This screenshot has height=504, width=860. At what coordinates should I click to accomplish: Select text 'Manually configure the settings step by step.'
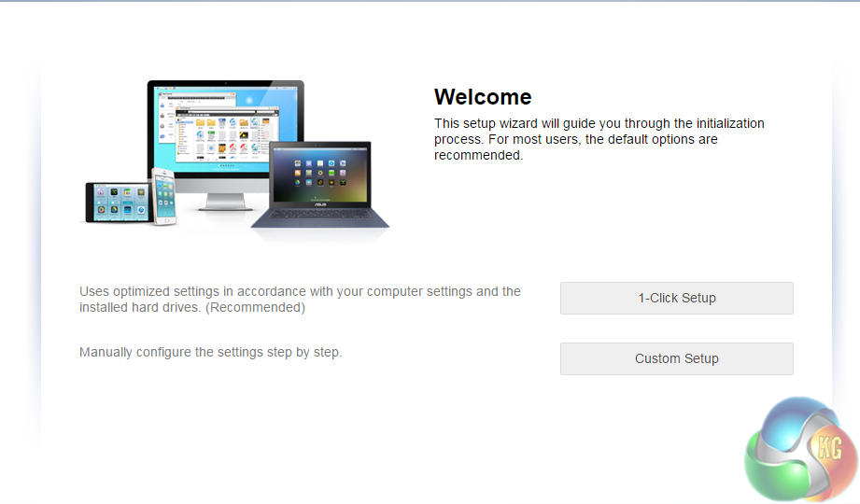[x=211, y=352]
